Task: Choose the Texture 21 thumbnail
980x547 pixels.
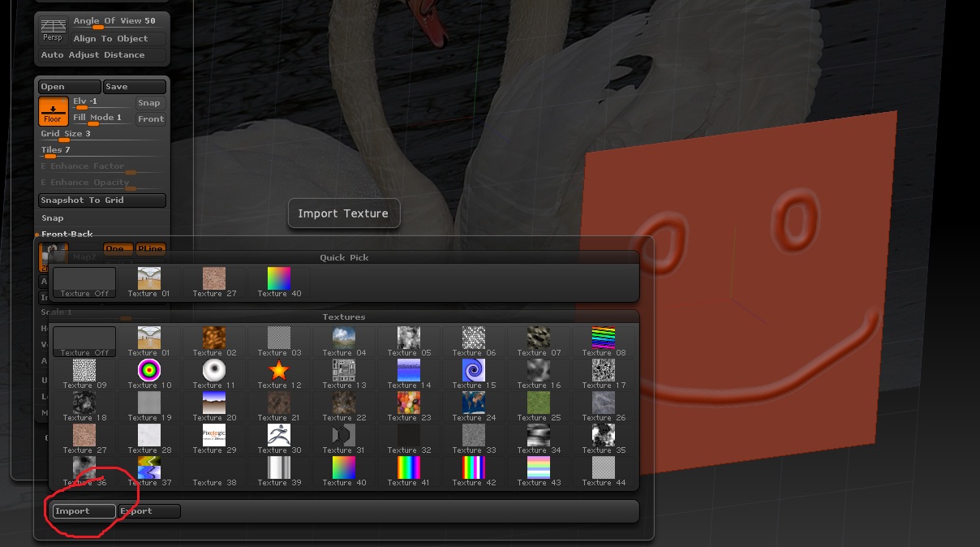Action: point(279,407)
